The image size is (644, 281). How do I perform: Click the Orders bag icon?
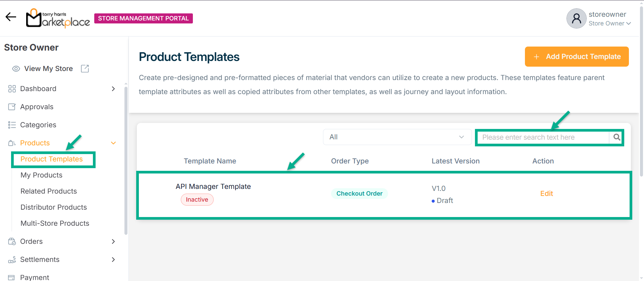point(12,241)
